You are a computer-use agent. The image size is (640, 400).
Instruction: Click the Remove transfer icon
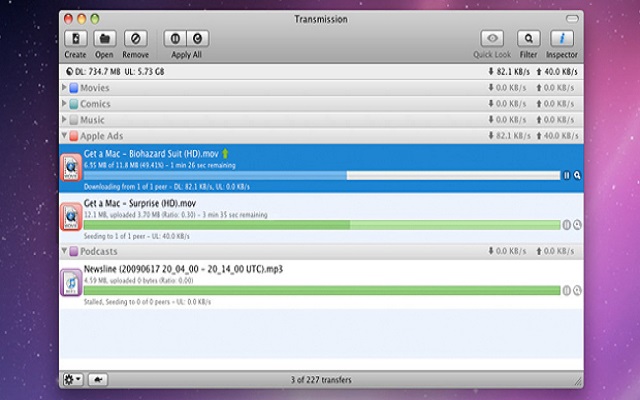tap(135, 39)
